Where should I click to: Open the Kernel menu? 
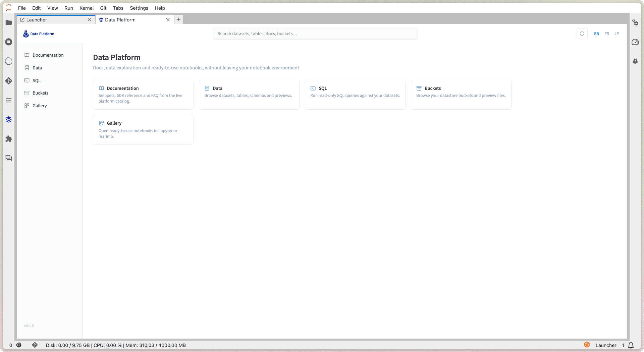tap(87, 8)
